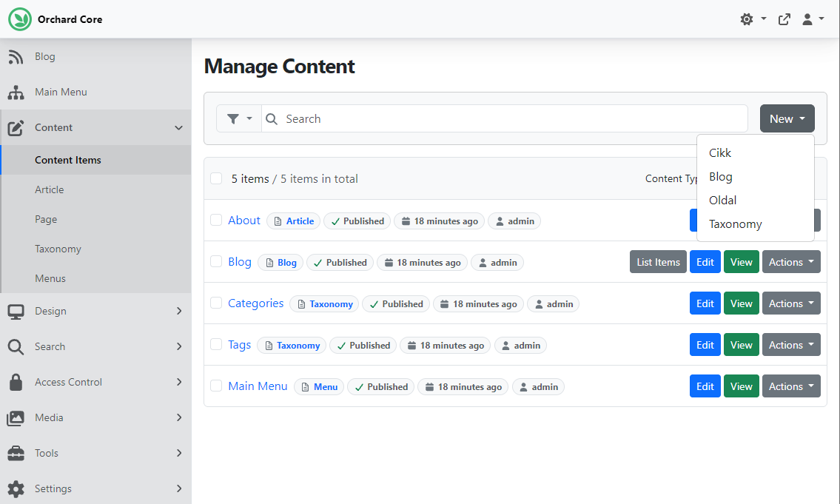
Task: Open Page in sidebar submenu
Action: [96, 219]
